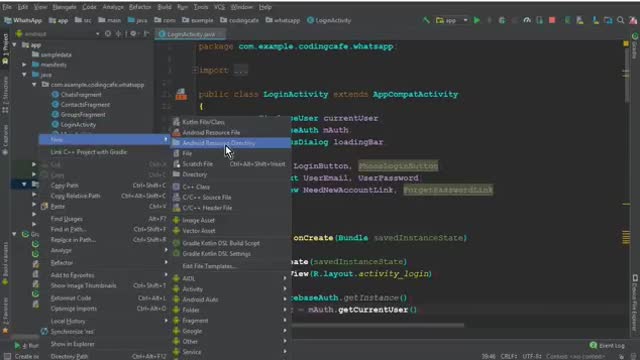This screenshot has width=640, height=360.
Task: Open the File menu
Action: tap(7, 7)
